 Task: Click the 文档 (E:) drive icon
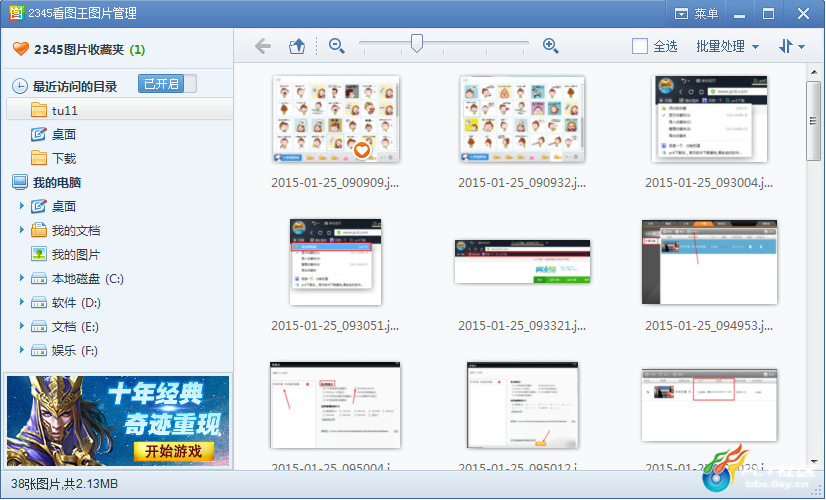point(38,327)
